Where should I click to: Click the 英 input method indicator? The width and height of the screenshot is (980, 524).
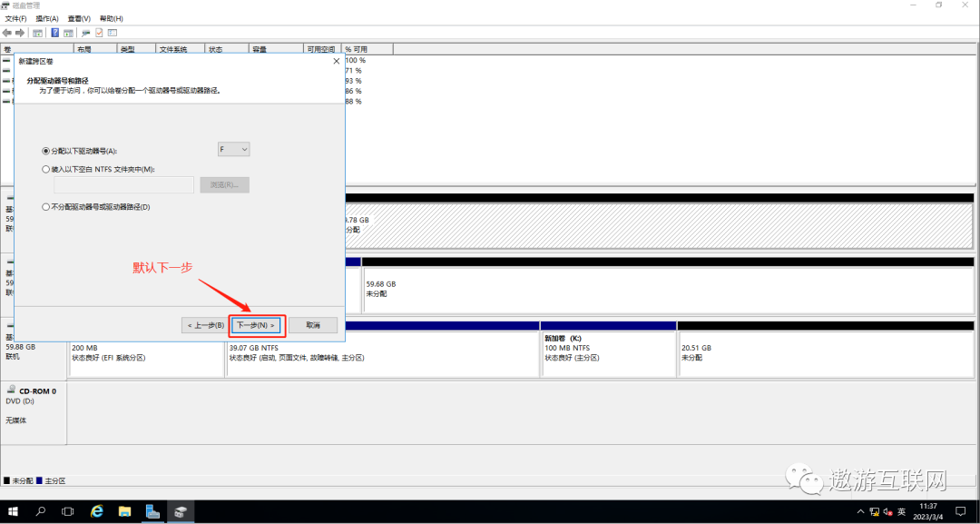901,511
